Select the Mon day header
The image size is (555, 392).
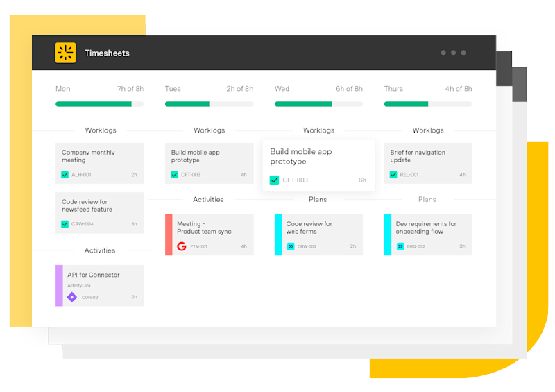pyautogui.click(x=63, y=89)
